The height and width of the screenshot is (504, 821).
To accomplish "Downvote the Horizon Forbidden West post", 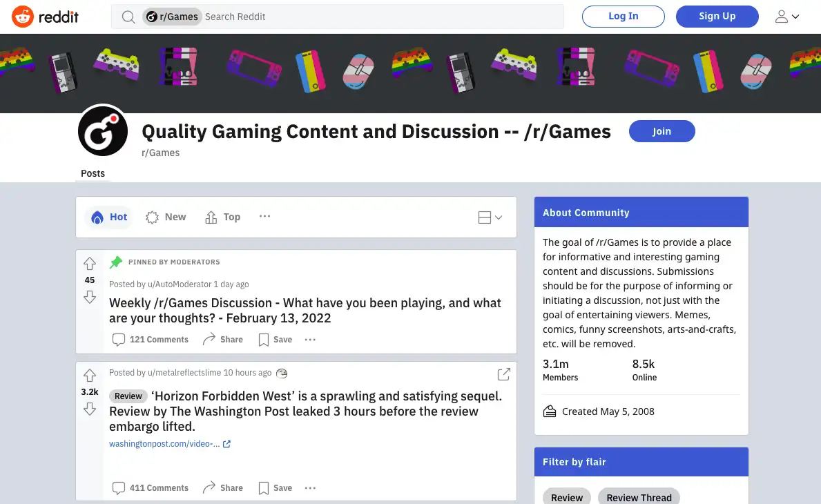I will coord(90,409).
